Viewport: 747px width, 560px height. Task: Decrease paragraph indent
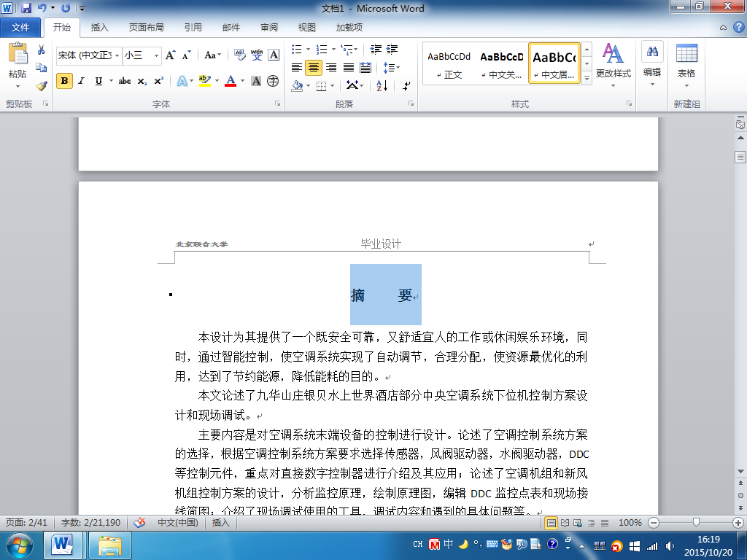376,49
